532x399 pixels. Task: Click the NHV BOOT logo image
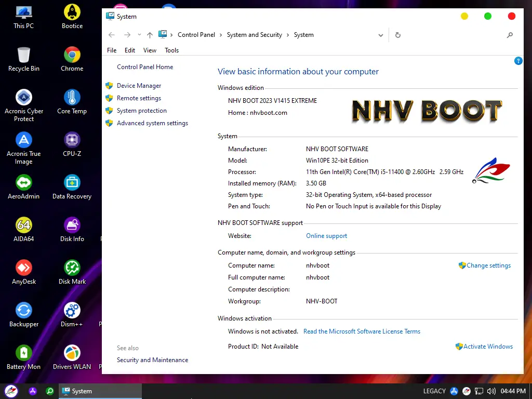[x=427, y=111]
